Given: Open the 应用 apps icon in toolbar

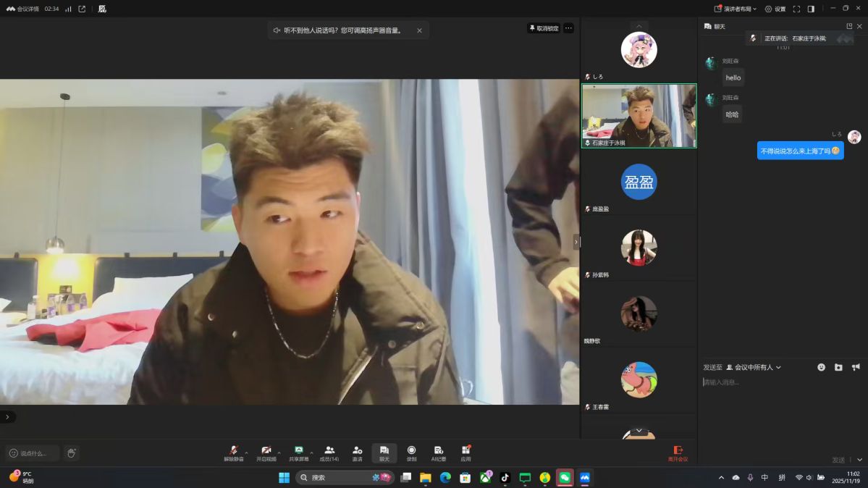Looking at the screenshot, I should [465, 453].
